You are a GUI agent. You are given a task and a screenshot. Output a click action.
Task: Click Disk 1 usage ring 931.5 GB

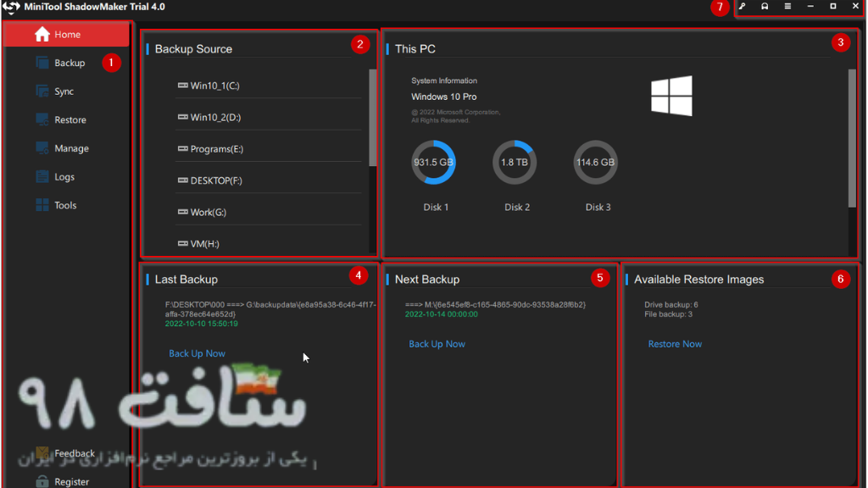(x=433, y=162)
